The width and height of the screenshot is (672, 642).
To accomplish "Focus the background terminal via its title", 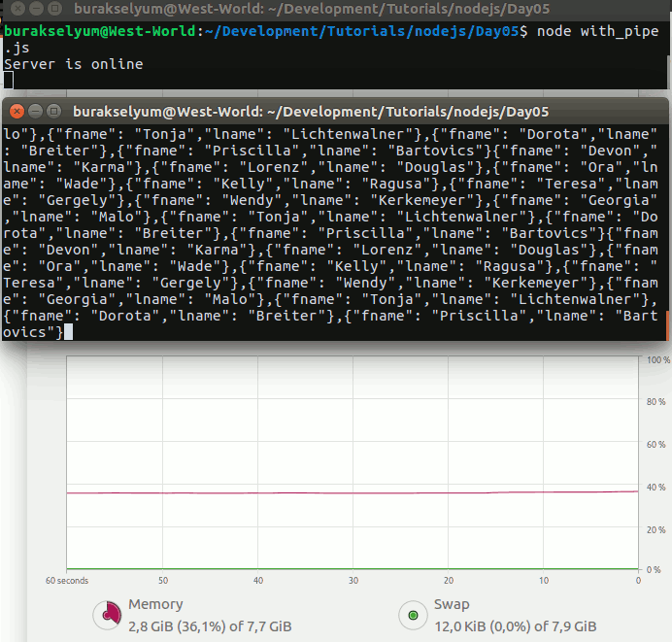I will tap(311, 10).
